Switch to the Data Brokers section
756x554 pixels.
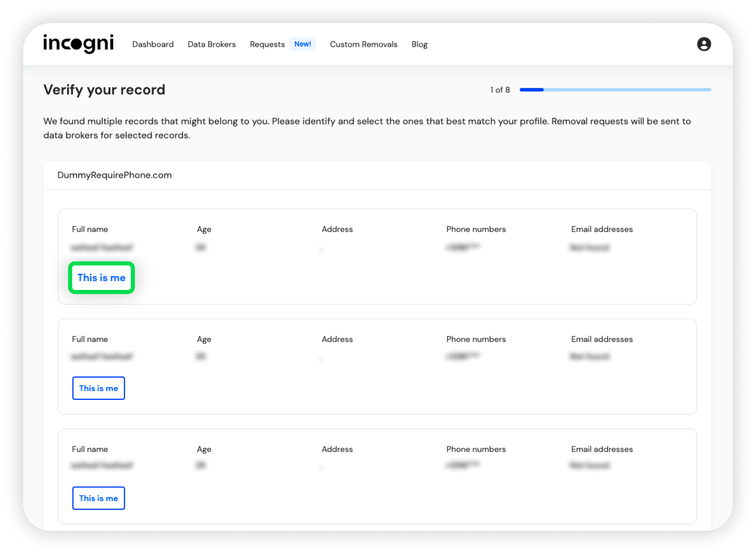[211, 44]
